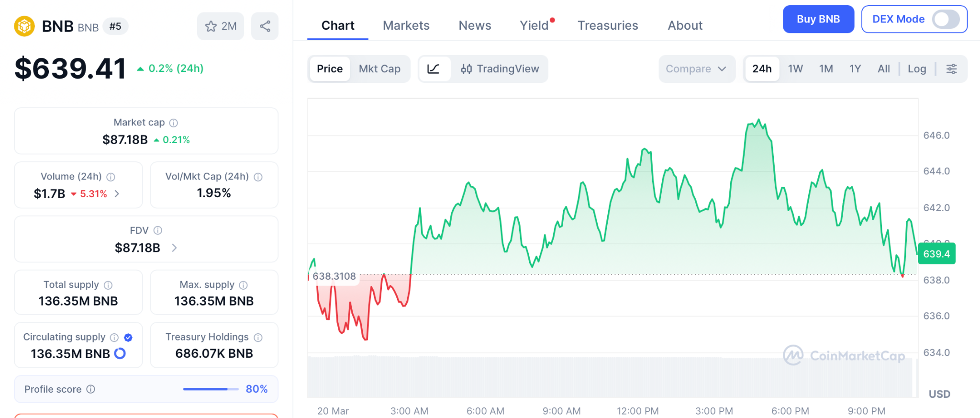Click the share icon button
Screen dimensions: 980x418
point(265,26)
